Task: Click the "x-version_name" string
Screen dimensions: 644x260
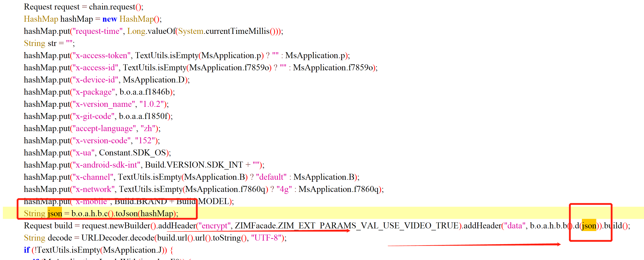Action: (x=103, y=104)
